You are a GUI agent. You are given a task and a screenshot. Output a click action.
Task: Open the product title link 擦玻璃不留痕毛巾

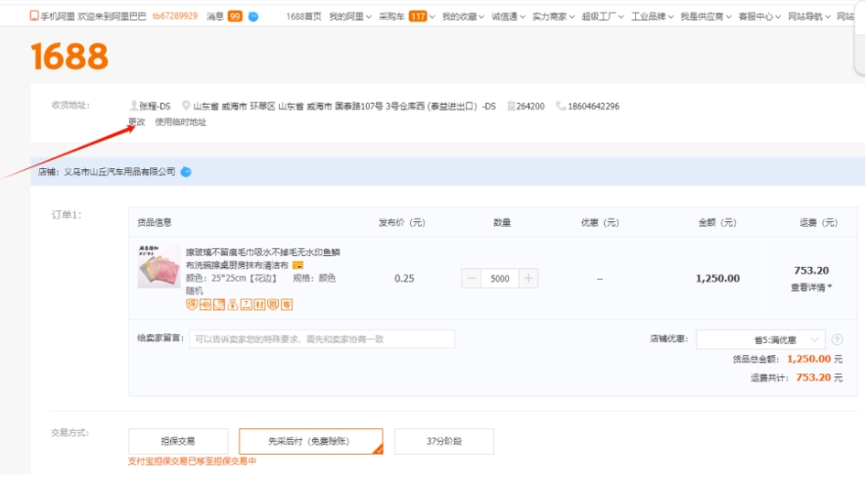263,258
